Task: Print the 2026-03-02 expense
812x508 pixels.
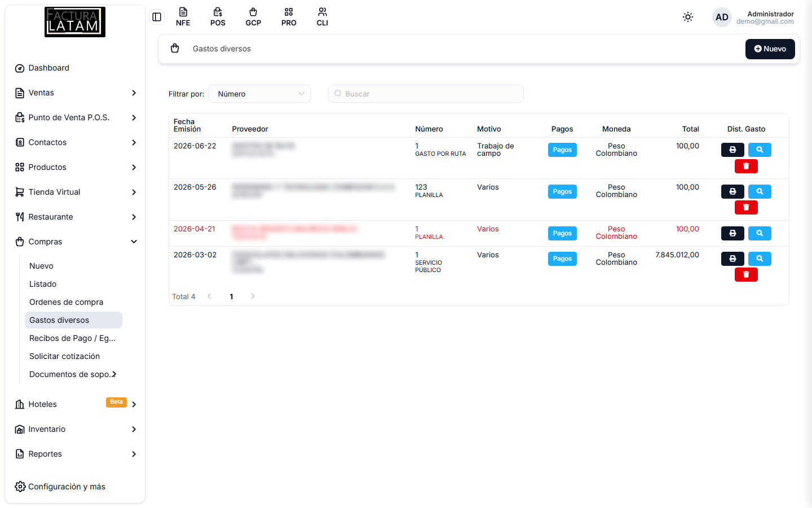Action: click(x=732, y=259)
